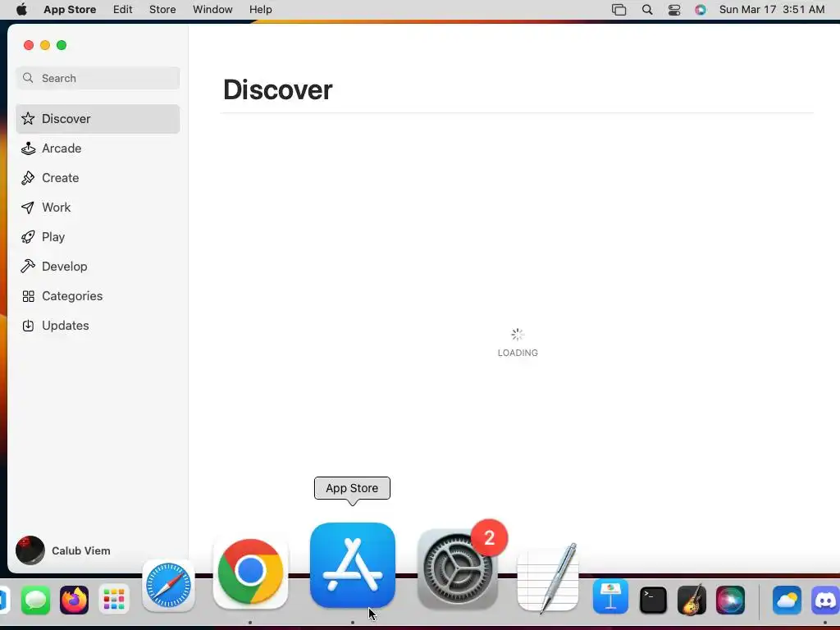Open the Weather app in the Dock

pos(787,600)
